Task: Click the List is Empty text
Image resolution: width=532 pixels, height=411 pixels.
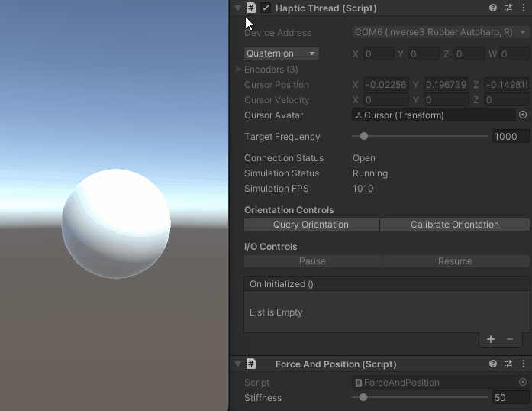Action: (x=276, y=312)
